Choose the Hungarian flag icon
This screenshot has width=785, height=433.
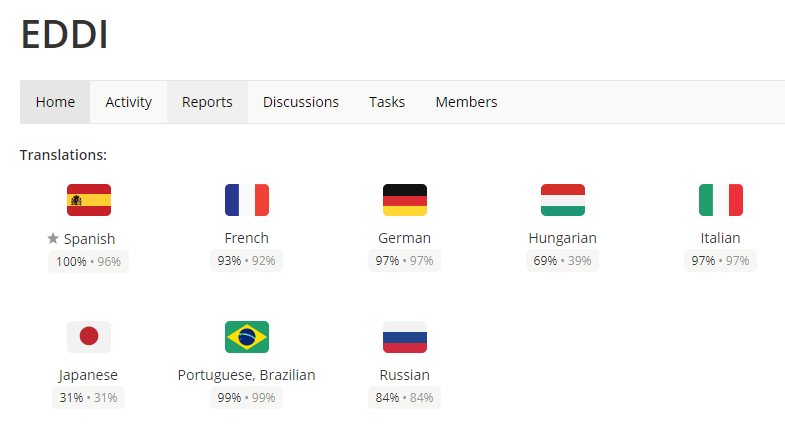tap(563, 200)
